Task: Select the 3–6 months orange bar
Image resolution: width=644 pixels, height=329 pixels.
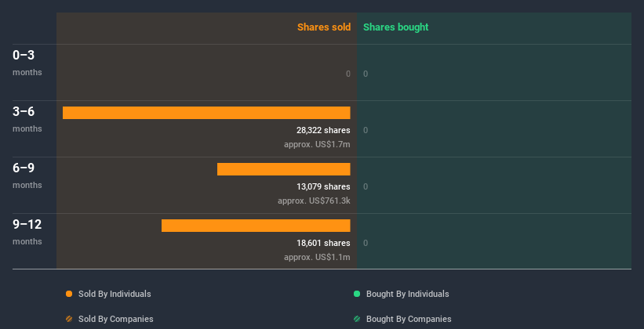Action: point(206,113)
